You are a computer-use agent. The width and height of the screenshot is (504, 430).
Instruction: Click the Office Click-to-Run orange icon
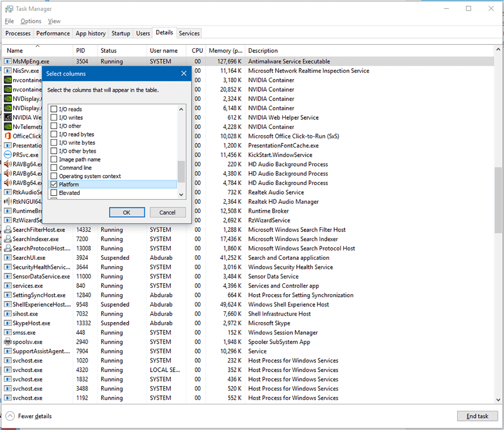pos(8,136)
